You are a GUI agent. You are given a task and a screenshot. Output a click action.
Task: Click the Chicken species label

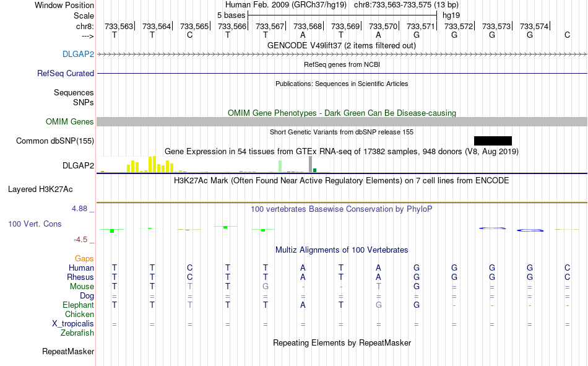(x=79, y=314)
